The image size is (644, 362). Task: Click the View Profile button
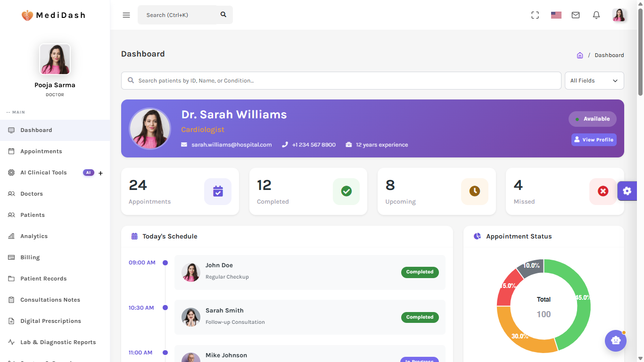[594, 140]
